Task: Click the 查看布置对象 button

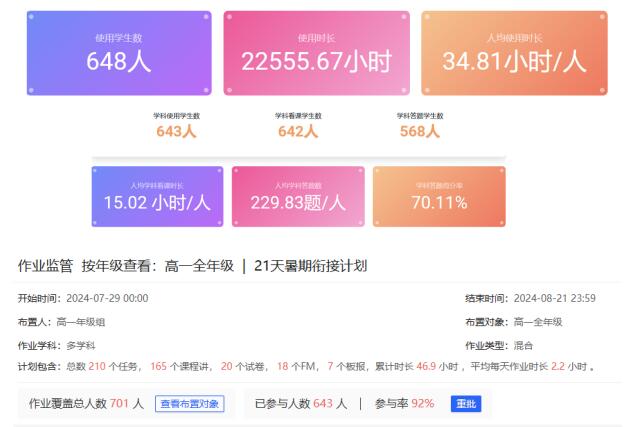Action: click(x=189, y=404)
